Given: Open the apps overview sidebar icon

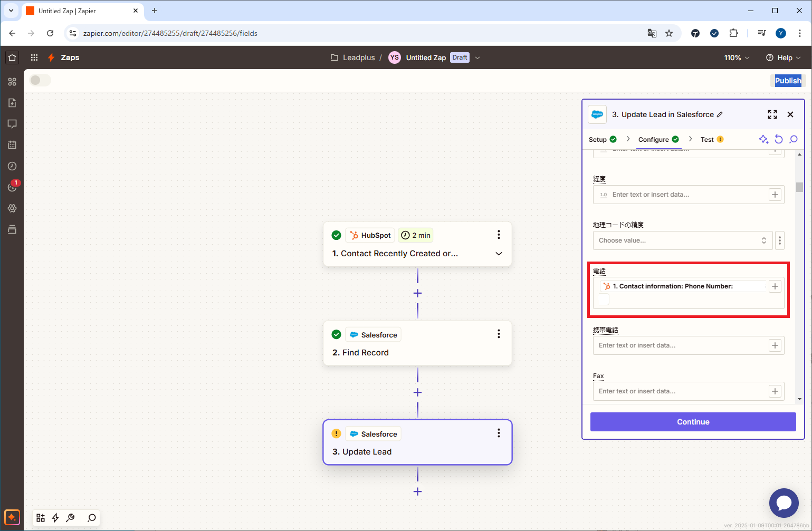Looking at the screenshot, I should 12,82.
